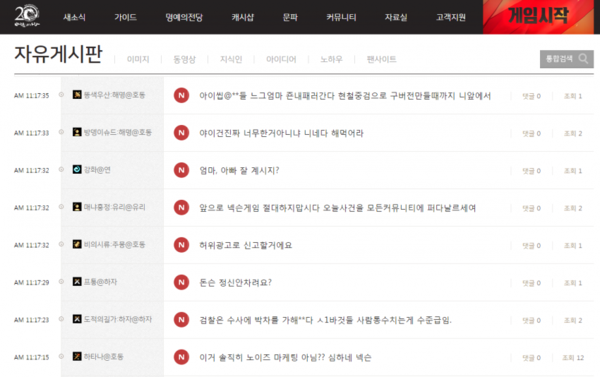The image size is (600, 377).
Task: Switch to the 아이디어 board tab
Action: [x=281, y=59]
